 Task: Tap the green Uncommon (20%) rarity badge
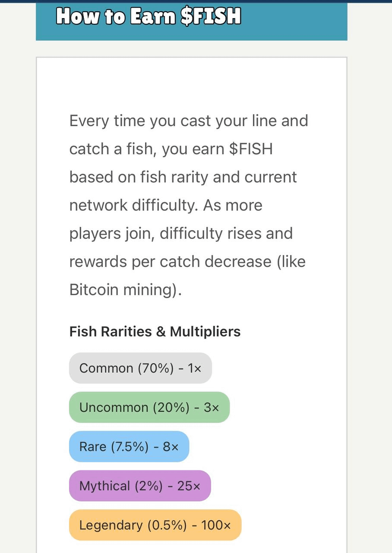coord(149,407)
